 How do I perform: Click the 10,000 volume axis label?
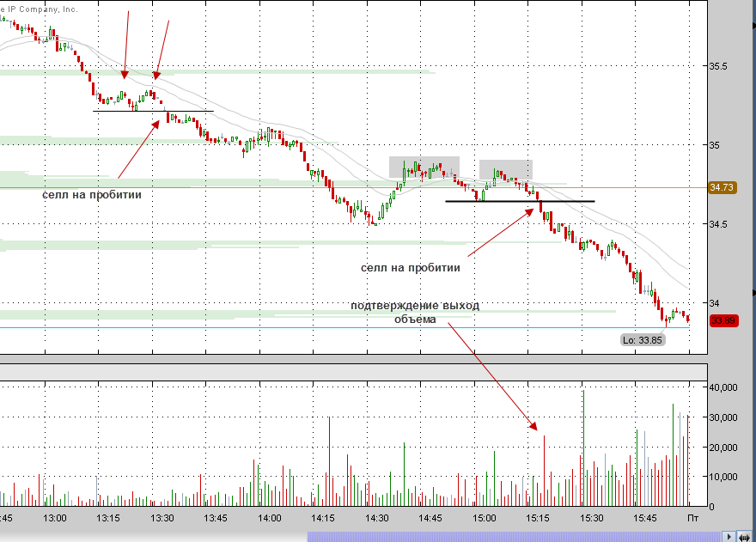[723, 477]
